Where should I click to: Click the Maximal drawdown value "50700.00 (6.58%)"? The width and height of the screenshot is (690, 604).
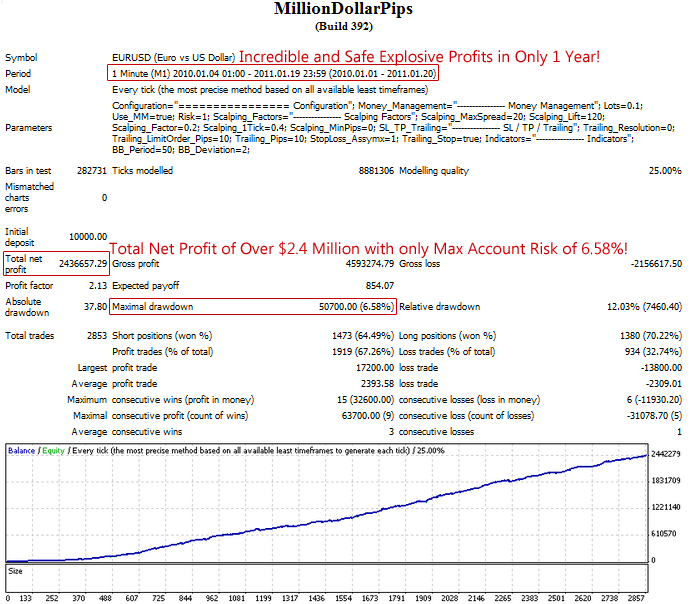(356, 307)
